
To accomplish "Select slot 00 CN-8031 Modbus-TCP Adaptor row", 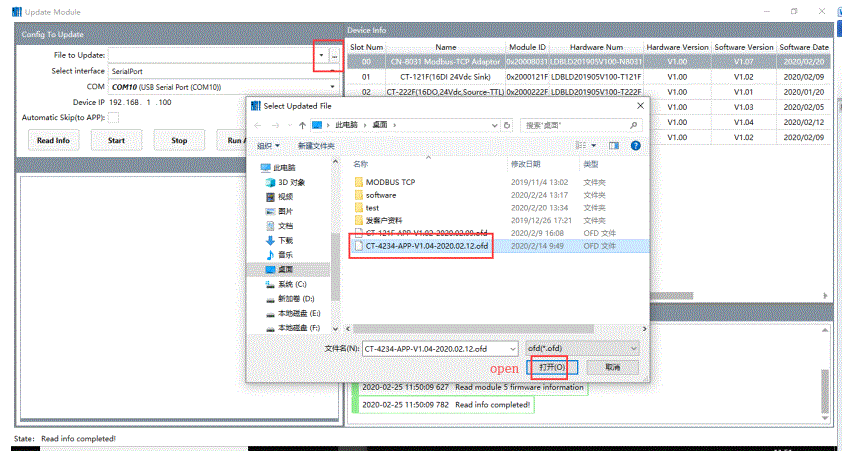I will (x=589, y=62).
